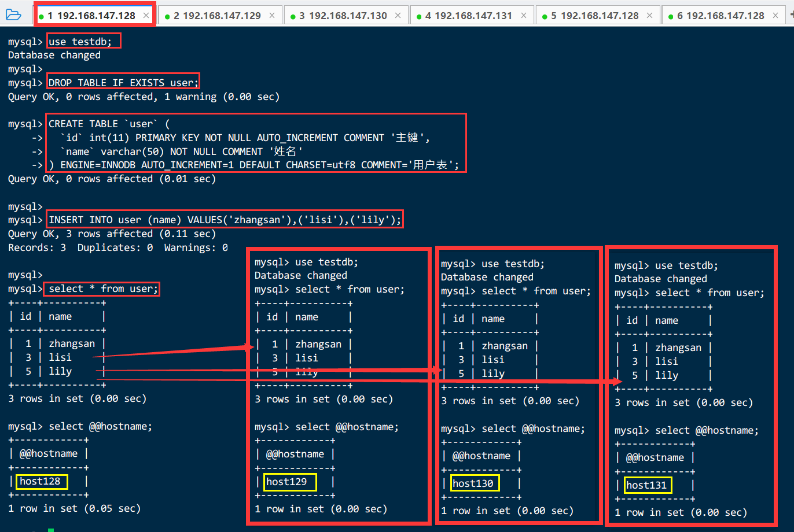Viewport: 794px width, 532px height.
Task: Close tab 2 192.168.147.129
Action: point(272,16)
